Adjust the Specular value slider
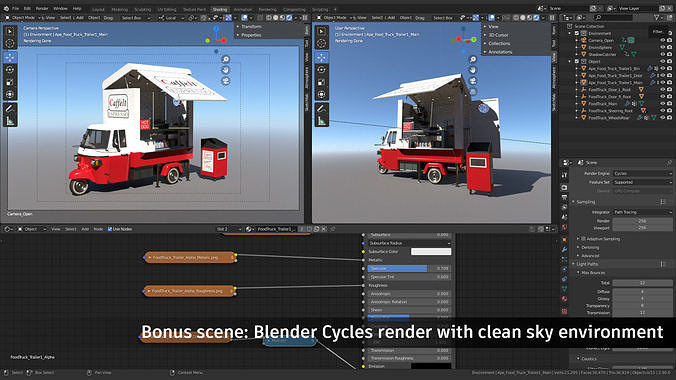The height and width of the screenshot is (380, 676). click(x=409, y=268)
